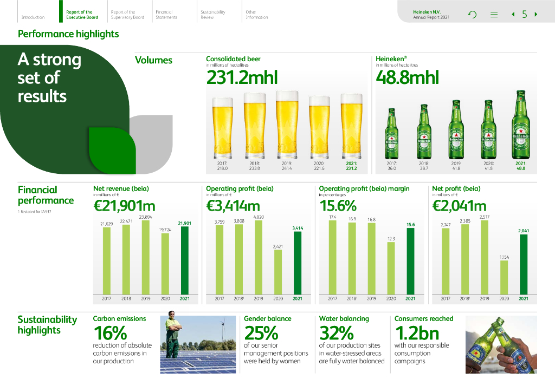The image size is (555, 392).
Task: Click the Sustainability highlights section heading
Action: [x=47, y=325]
